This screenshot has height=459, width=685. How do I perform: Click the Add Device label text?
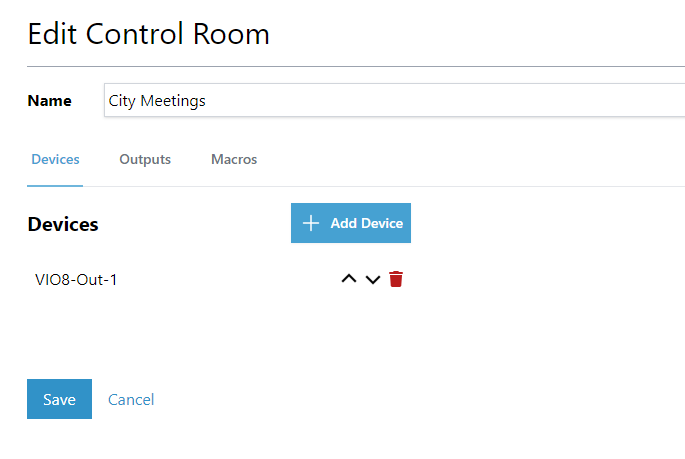[x=366, y=223]
